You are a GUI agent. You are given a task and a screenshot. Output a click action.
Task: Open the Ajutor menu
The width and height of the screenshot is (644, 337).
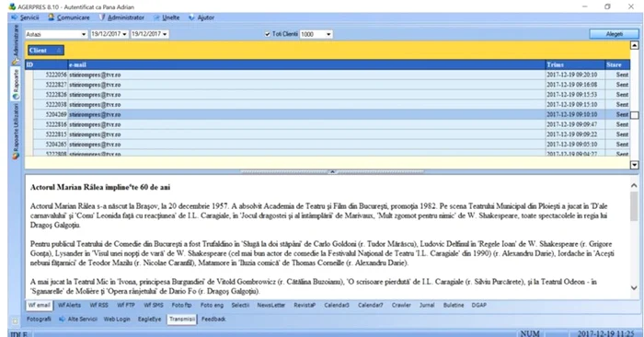(x=201, y=17)
